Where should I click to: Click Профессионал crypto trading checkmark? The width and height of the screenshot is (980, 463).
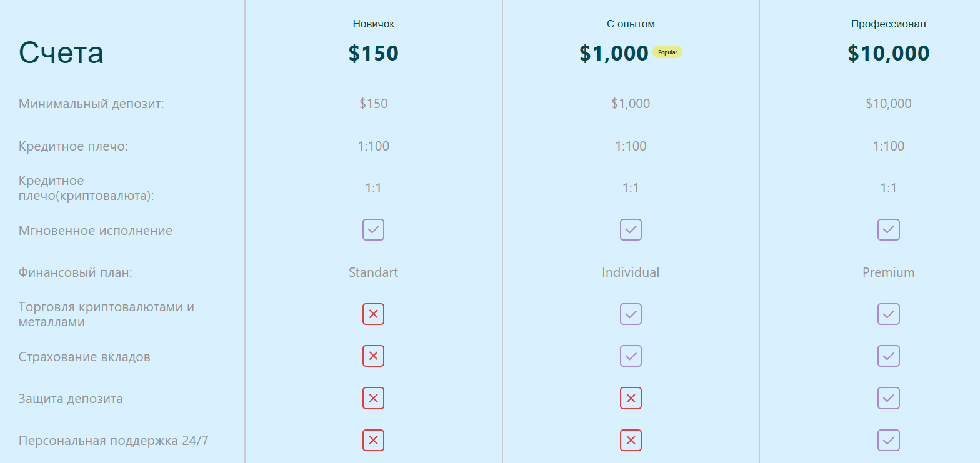point(888,314)
